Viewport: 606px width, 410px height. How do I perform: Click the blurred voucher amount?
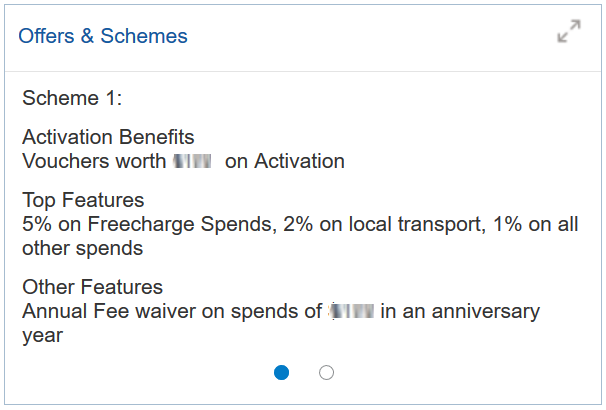[193, 161]
